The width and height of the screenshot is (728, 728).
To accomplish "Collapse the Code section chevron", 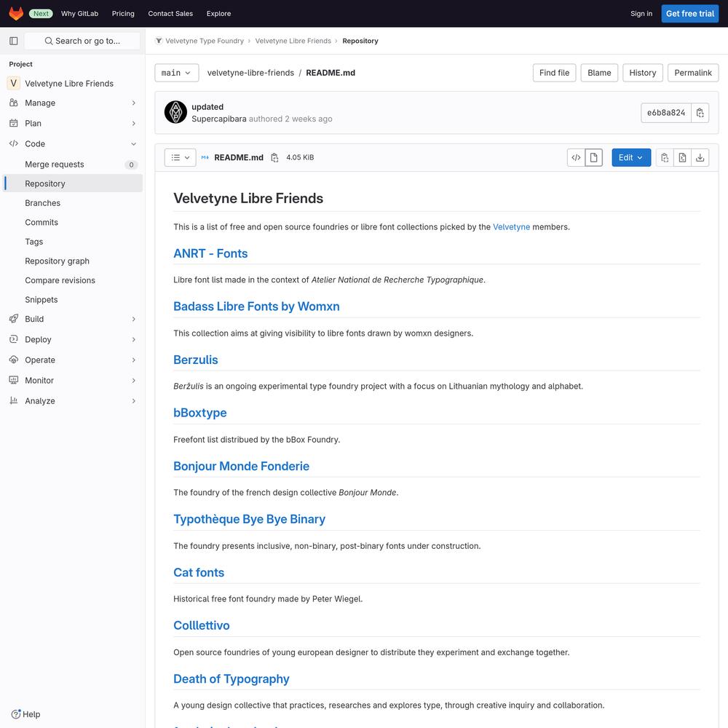I will [x=134, y=144].
